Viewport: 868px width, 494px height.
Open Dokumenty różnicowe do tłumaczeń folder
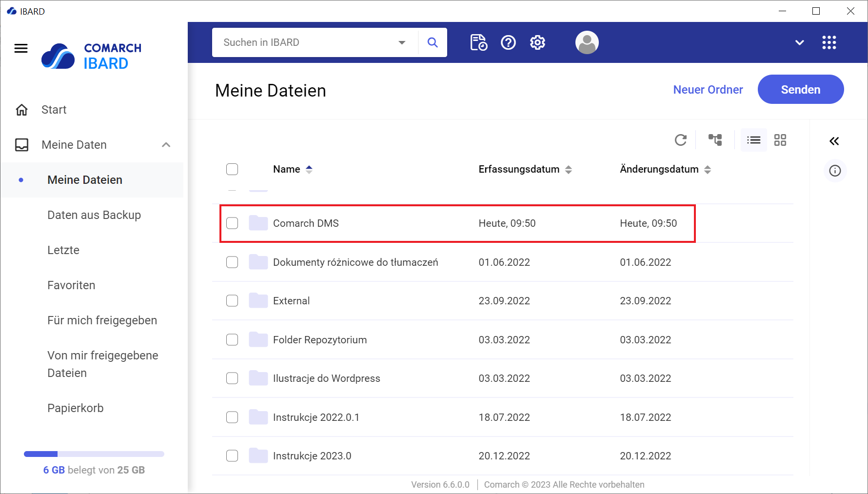[x=355, y=262]
